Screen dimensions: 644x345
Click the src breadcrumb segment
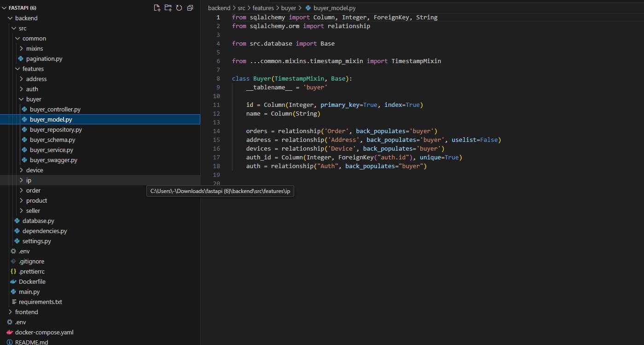tap(241, 8)
